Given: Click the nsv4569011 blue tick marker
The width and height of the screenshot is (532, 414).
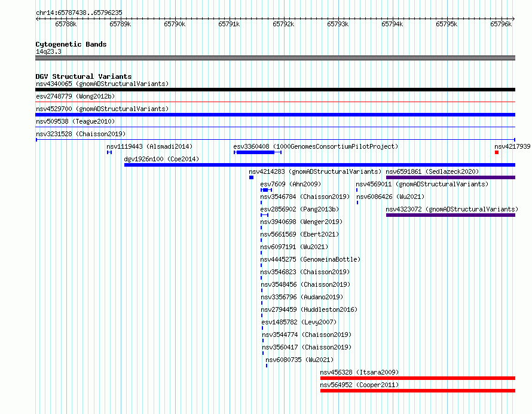Looking at the screenshot, I should tap(357, 190).
